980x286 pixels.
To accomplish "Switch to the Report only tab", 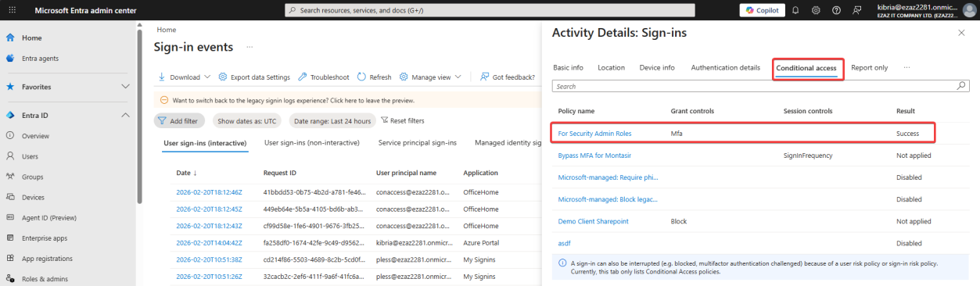I will pos(869,68).
